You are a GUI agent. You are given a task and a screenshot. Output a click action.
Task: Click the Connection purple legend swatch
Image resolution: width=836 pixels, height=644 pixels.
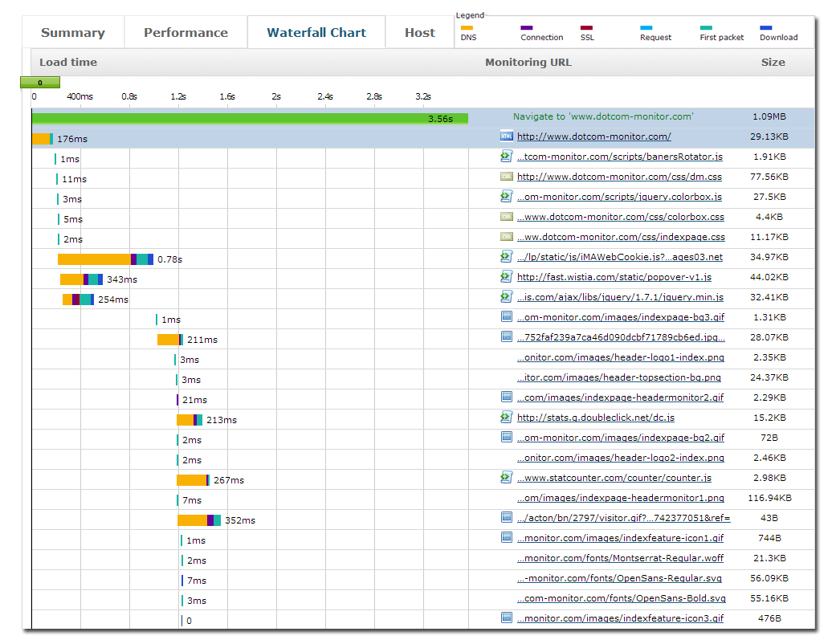[527, 28]
